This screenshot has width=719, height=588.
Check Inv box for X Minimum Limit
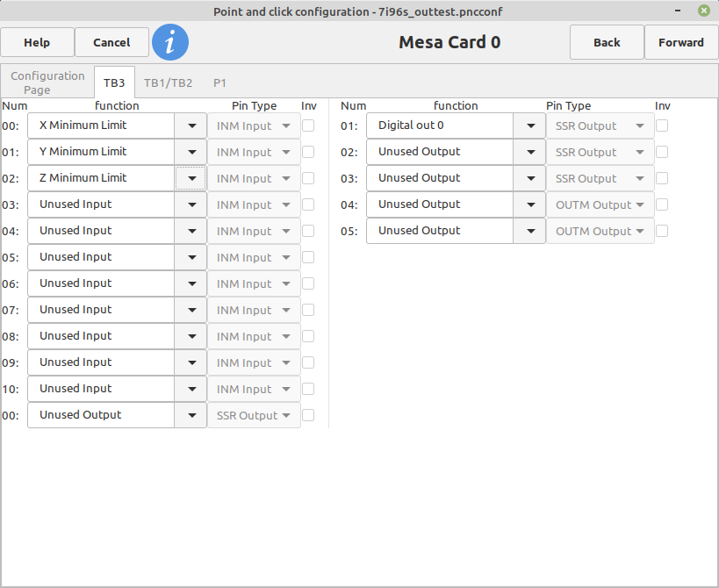coord(308,125)
